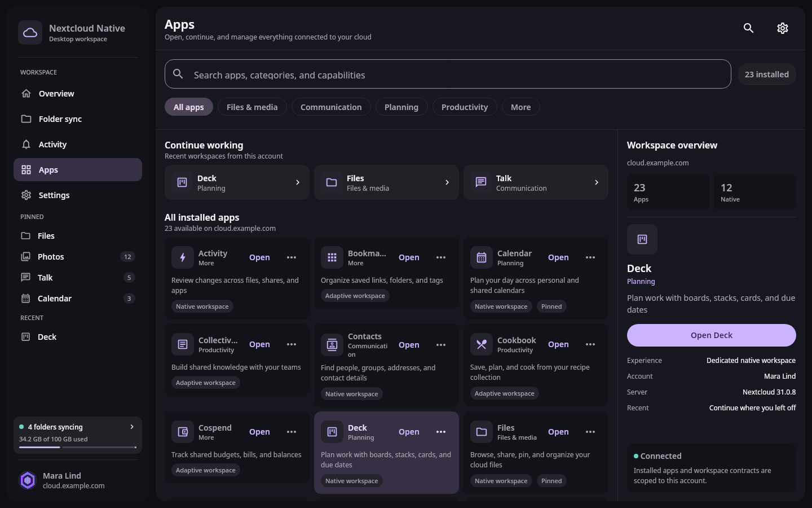Click the Cookbook utensils icon

coord(482,344)
